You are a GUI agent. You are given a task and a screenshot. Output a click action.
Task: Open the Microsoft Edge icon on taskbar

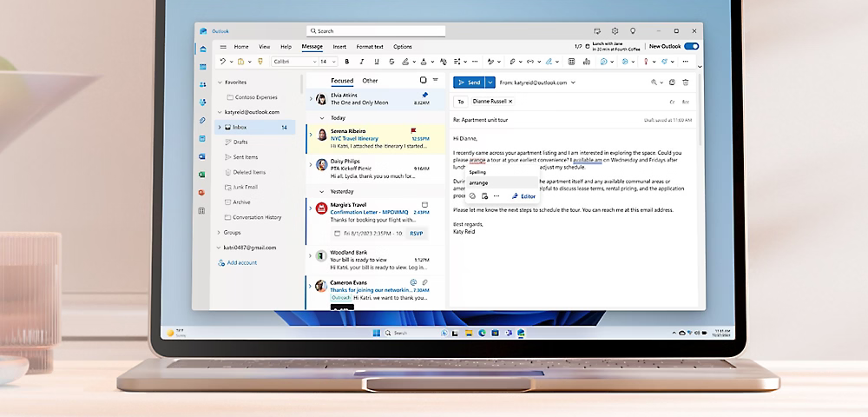pos(482,333)
